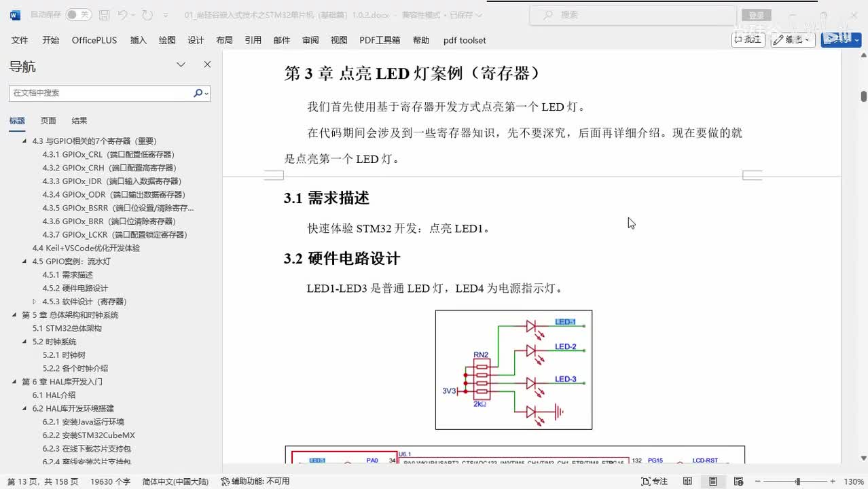The image size is (868, 489).
Task: Go to heading 4.3.7 GPIOx_LCKR
Action: pyautogui.click(x=115, y=234)
